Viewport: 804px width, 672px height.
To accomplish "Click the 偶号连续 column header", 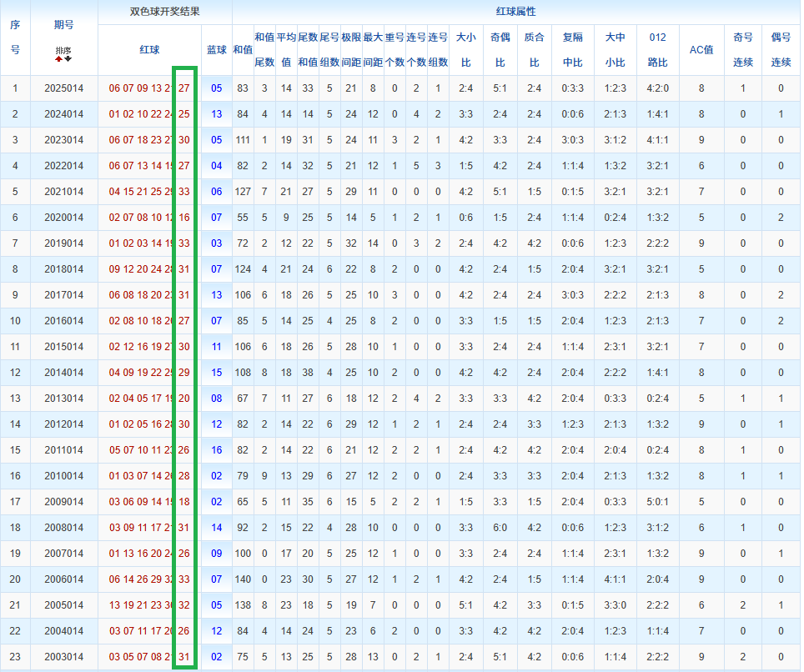I will [x=781, y=50].
